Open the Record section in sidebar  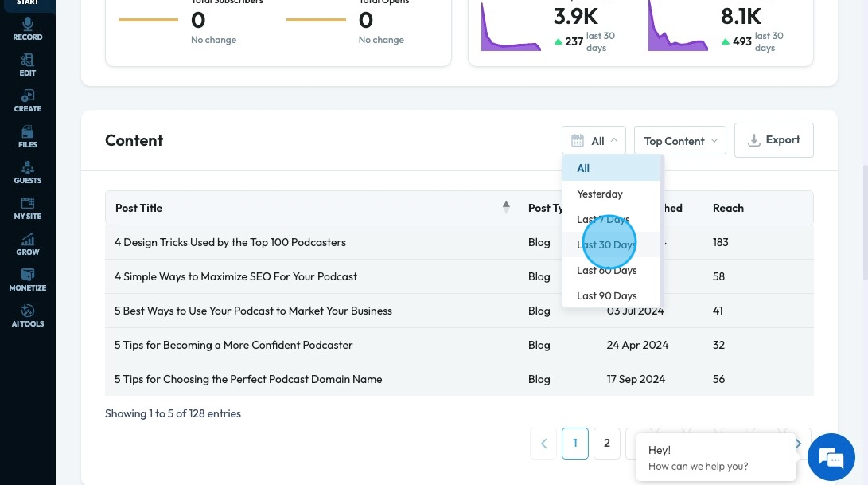[27, 29]
